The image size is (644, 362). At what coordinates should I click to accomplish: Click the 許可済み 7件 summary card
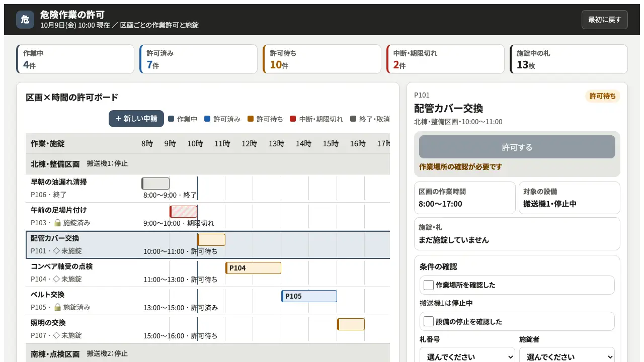point(199,59)
